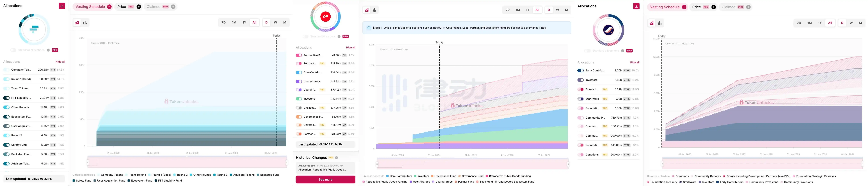Viewport: 868px width, 186px height.
Task: Click download icon in FTT Allocations panel
Action: (62, 6)
